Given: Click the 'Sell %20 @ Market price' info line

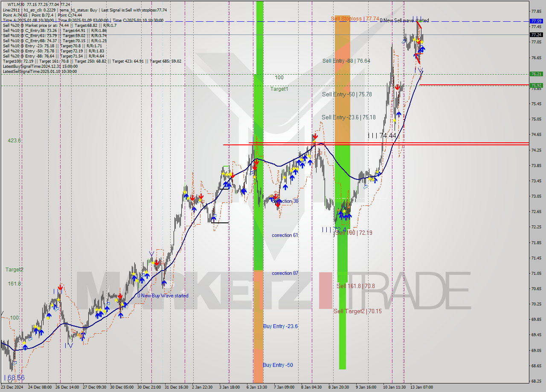Looking at the screenshot, I should [59, 26].
